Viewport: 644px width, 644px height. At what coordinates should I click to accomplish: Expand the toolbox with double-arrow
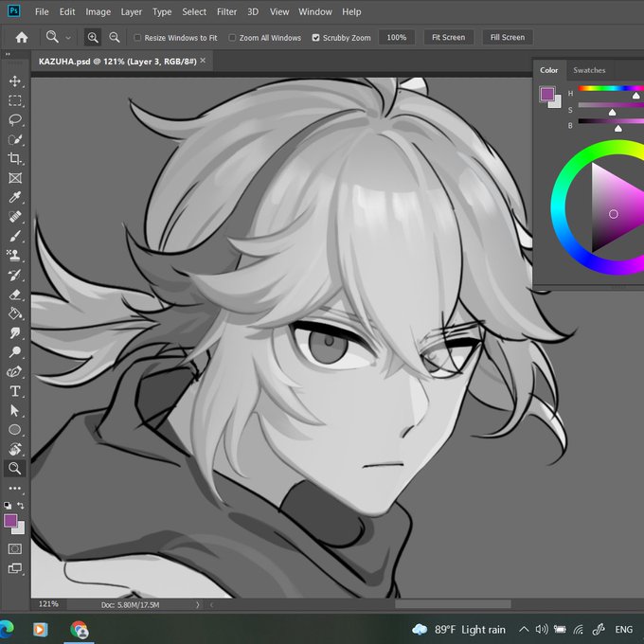pyautogui.click(x=7, y=54)
